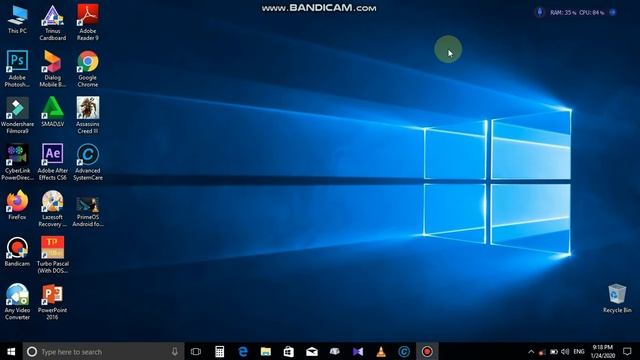This screenshot has height=360, width=640.
Task: Open File Explorer from taskbar
Action: click(x=266, y=351)
